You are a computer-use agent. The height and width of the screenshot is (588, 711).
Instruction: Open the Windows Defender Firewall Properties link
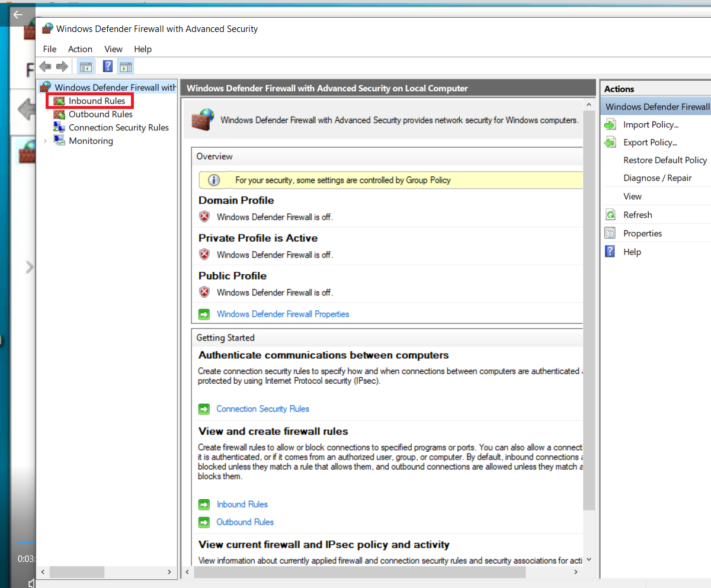(283, 314)
